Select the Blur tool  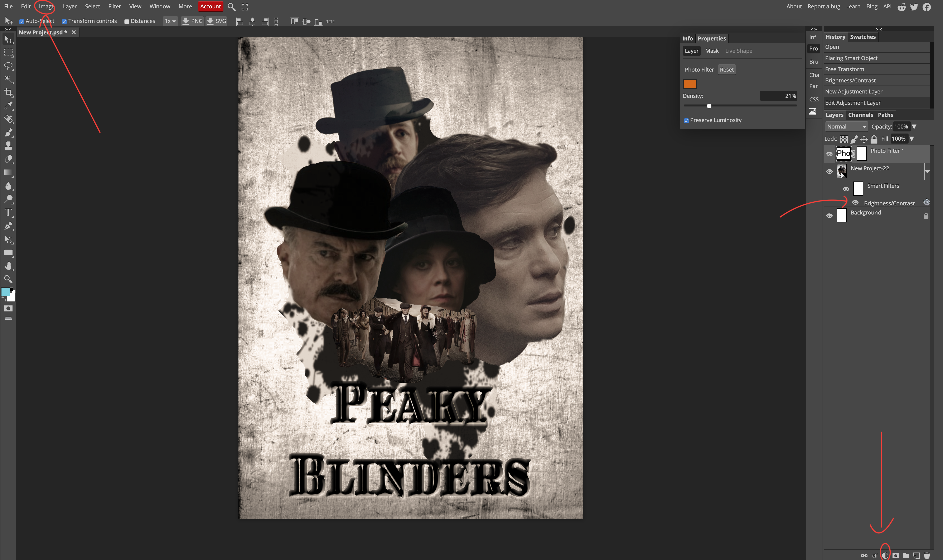(x=8, y=186)
